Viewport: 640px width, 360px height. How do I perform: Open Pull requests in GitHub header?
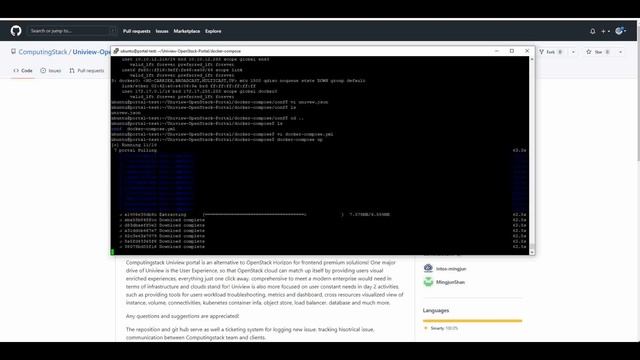pyautogui.click(x=137, y=31)
